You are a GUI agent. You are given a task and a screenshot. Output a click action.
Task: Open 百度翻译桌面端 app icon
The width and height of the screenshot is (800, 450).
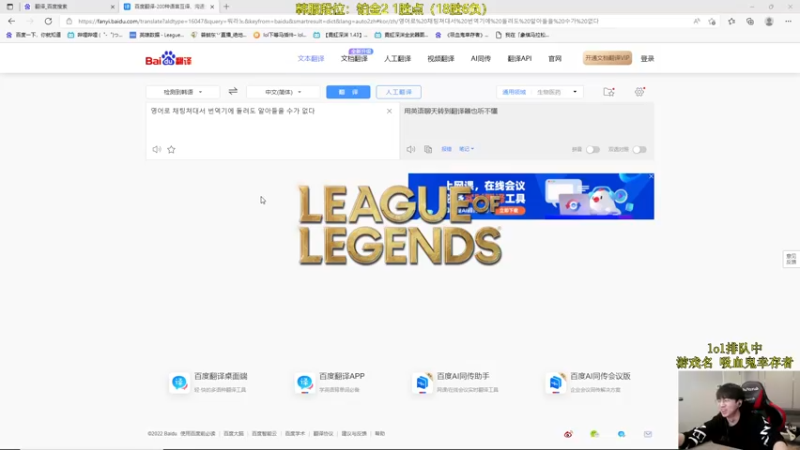click(x=179, y=383)
